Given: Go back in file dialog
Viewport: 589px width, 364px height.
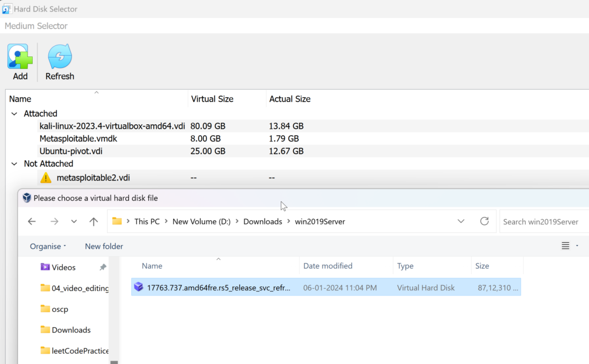Looking at the screenshot, I should pyautogui.click(x=32, y=221).
